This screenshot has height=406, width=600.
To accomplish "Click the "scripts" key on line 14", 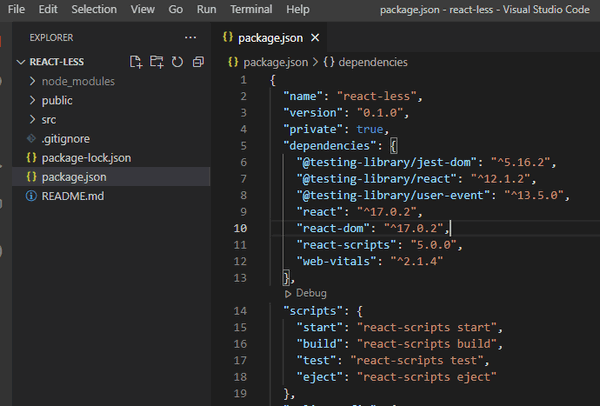I will 313,311.
